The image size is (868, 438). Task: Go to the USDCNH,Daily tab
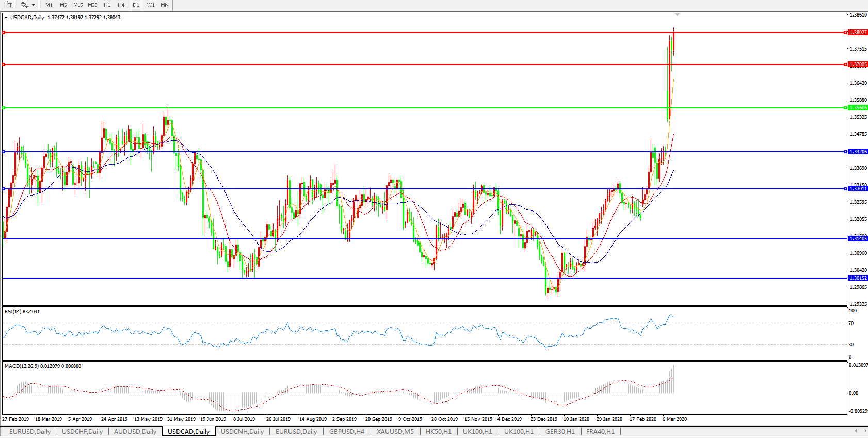(x=242, y=432)
